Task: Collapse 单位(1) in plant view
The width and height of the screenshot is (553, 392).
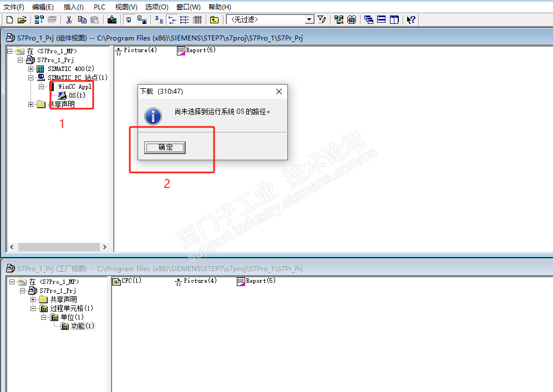Action: tap(44, 317)
